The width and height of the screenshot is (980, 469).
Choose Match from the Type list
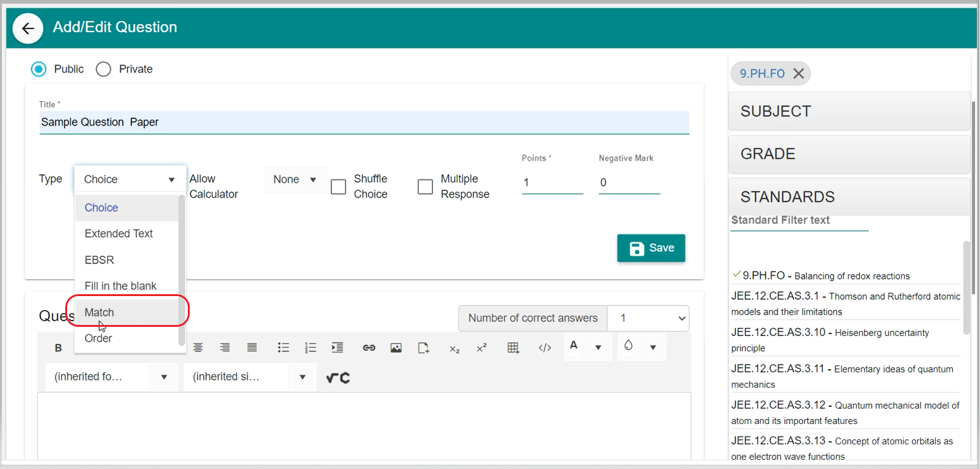coord(99,312)
